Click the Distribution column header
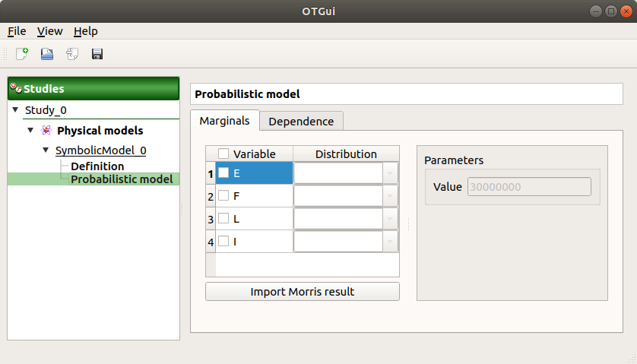This screenshot has height=364, width=637. 346,154
